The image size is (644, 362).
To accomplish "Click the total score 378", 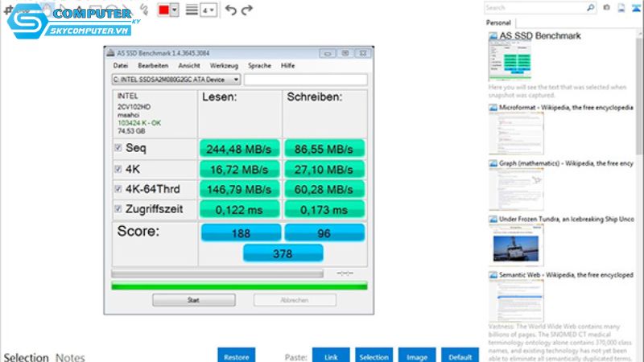I will (283, 253).
